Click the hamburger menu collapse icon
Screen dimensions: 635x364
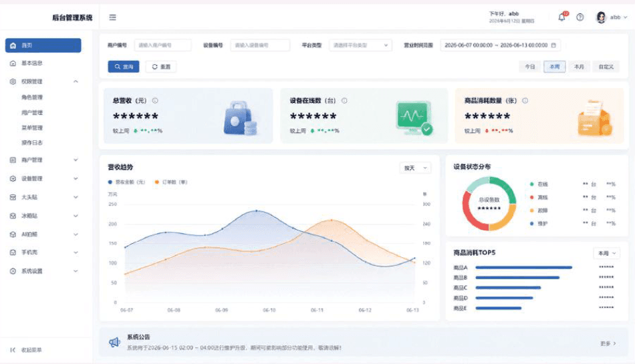point(112,17)
